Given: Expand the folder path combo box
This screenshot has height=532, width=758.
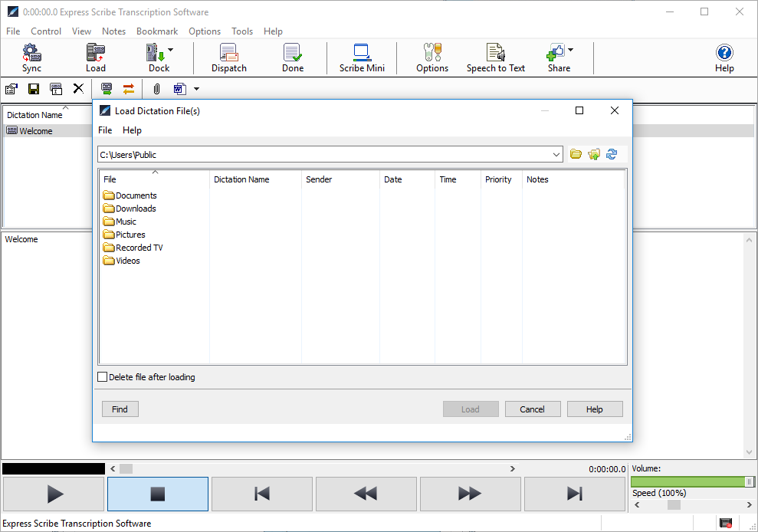Looking at the screenshot, I should (556, 154).
